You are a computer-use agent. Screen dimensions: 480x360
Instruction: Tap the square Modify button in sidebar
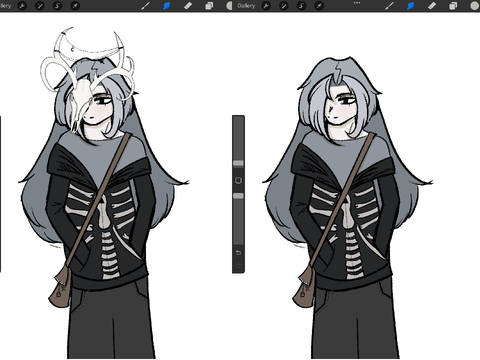click(238, 180)
